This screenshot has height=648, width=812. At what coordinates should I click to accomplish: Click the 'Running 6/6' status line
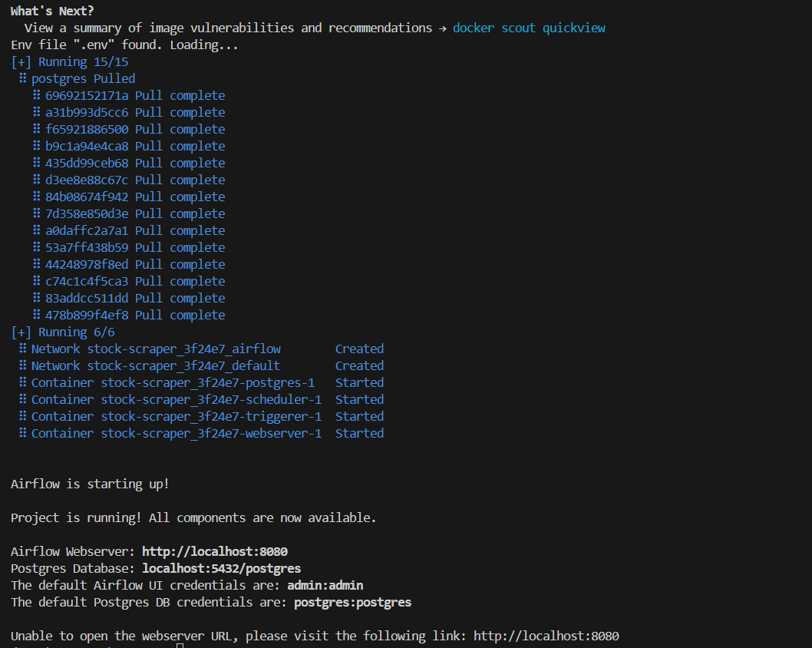pyautogui.click(x=63, y=332)
